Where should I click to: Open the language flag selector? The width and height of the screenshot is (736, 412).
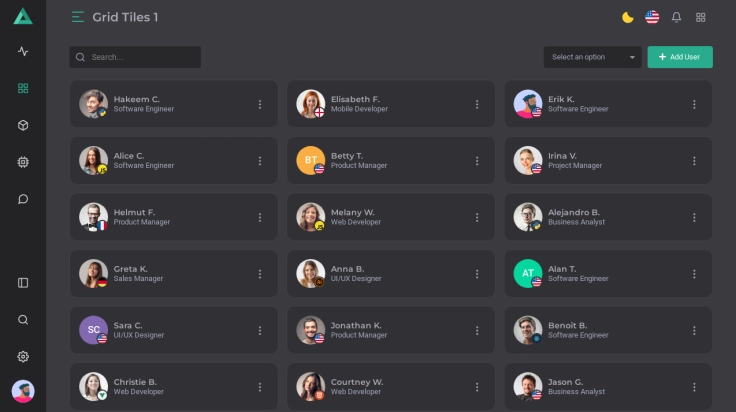(652, 17)
